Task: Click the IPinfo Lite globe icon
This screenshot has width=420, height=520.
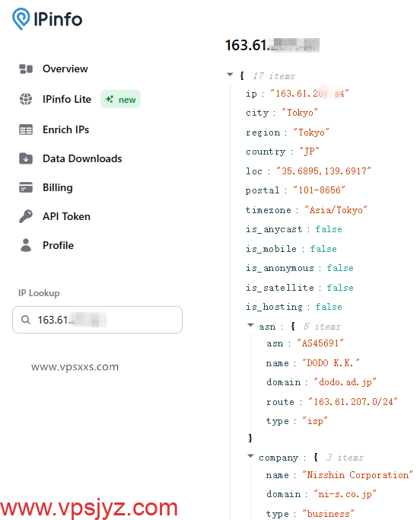Action: point(26,99)
